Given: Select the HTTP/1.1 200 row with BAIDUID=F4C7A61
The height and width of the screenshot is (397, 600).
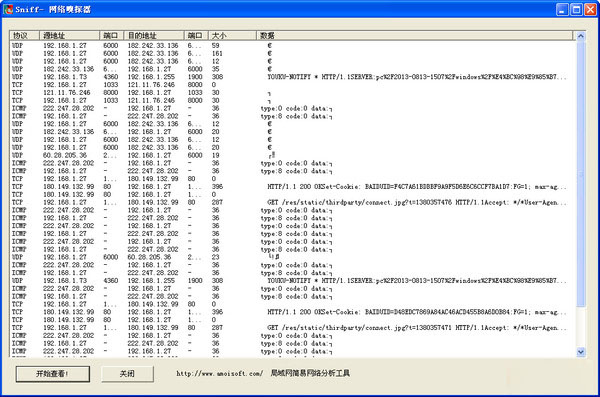Looking at the screenshot, I should (293, 186).
